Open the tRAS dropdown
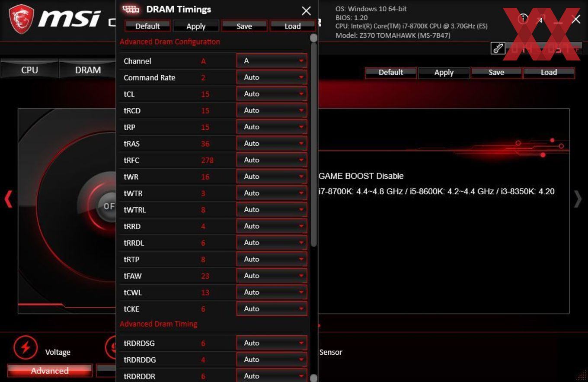 (x=272, y=143)
